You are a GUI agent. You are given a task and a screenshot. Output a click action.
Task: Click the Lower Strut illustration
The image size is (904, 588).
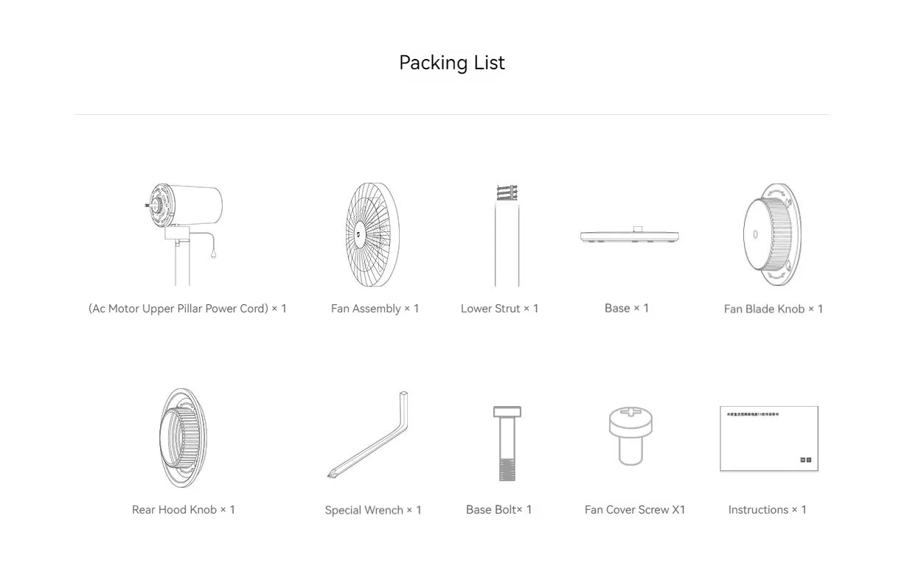pyautogui.click(x=507, y=235)
